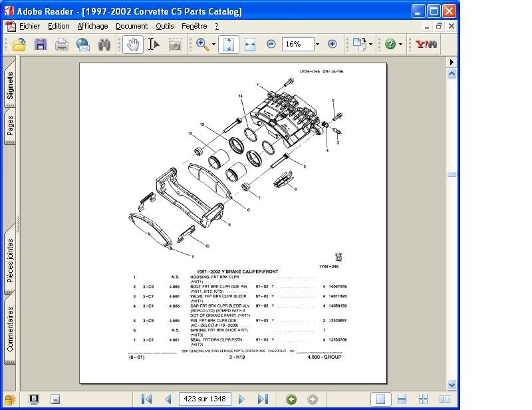Click in the 16% zoom field
The height and width of the screenshot is (410, 532).
point(298,44)
